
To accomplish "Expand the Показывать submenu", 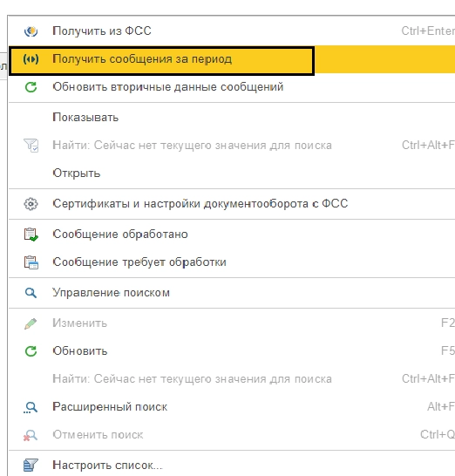I will click(x=232, y=118).
